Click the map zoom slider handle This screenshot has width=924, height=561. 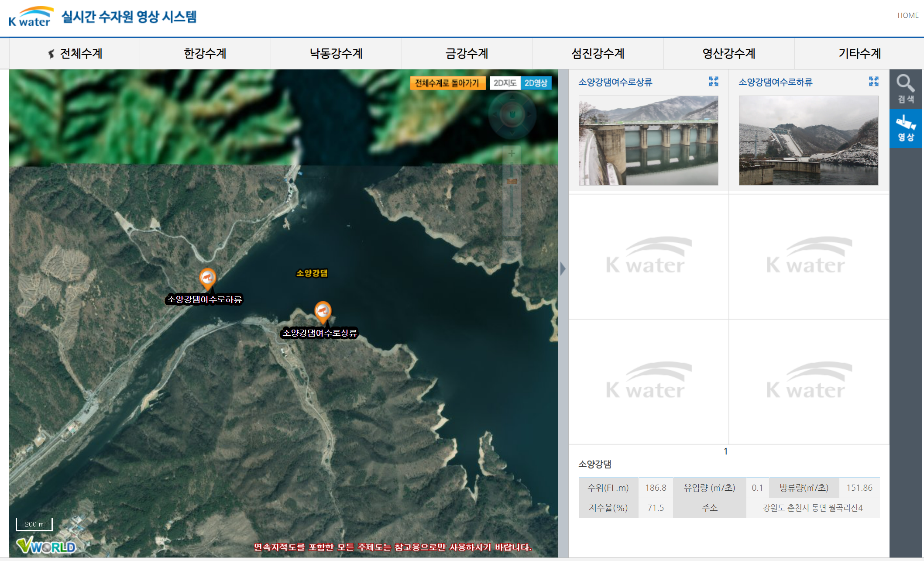coord(512,181)
